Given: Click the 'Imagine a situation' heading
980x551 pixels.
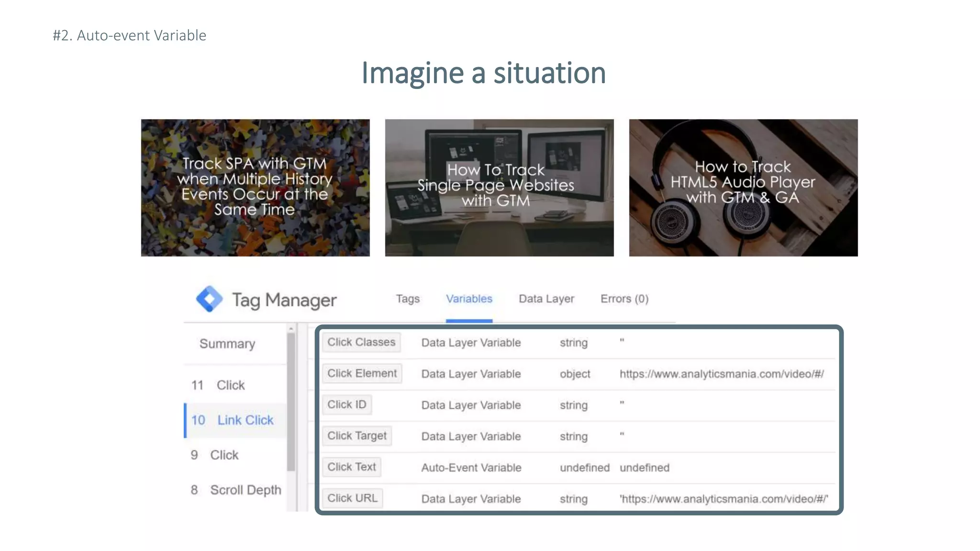Looking at the screenshot, I should tap(483, 73).
